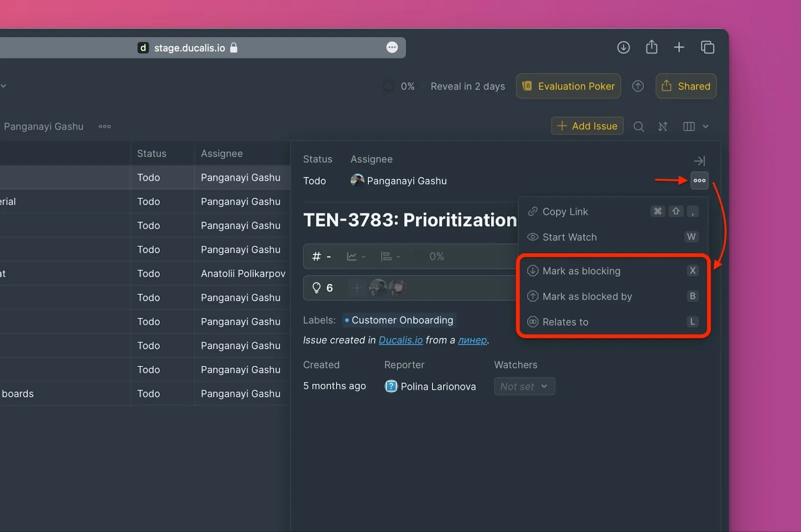Click the search icon beside Add Issue
This screenshot has width=801, height=532.
[x=638, y=127]
